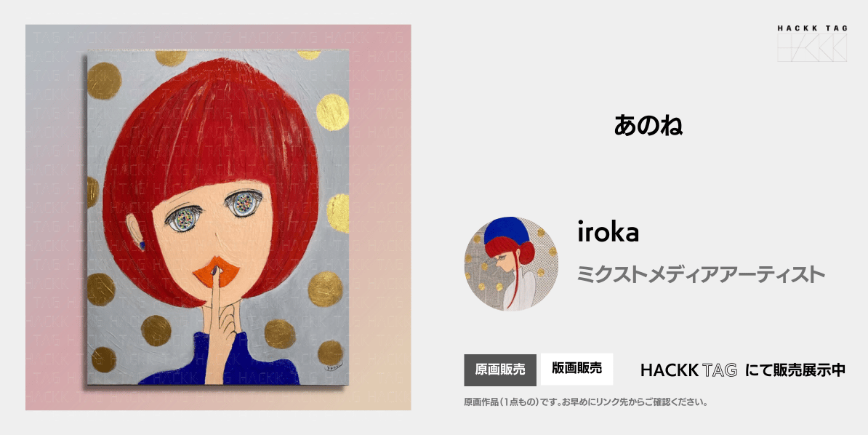The width and height of the screenshot is (868, 435).
Task: Open the iroka circular avatar
Action: pyautogui.click(x=511, y=264)
